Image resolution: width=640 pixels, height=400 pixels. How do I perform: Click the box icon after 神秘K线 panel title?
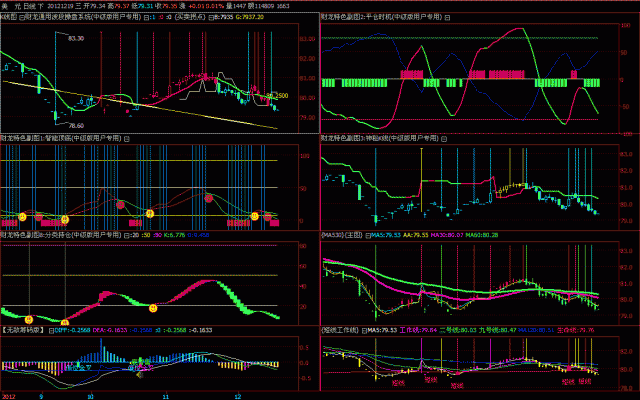[x=445, y=137]
